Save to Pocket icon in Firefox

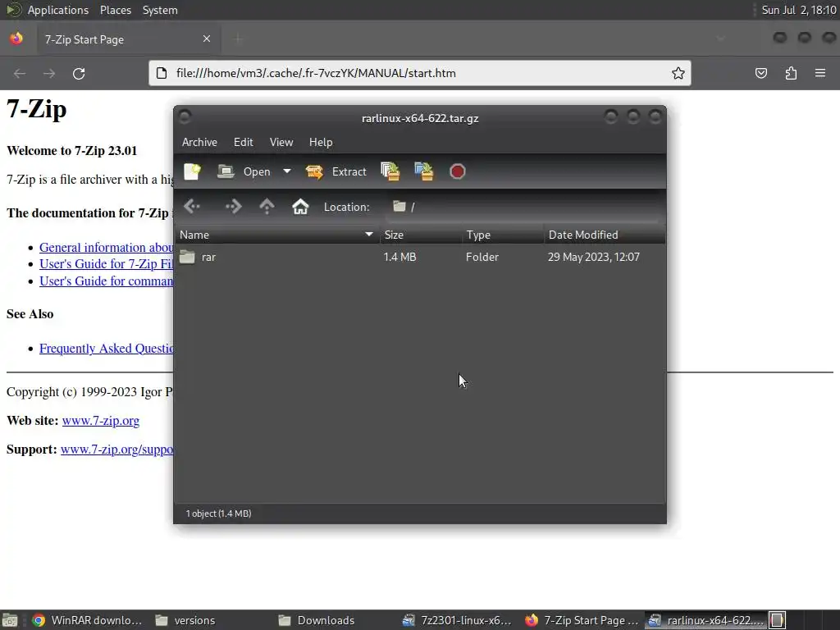pos(761,73)
